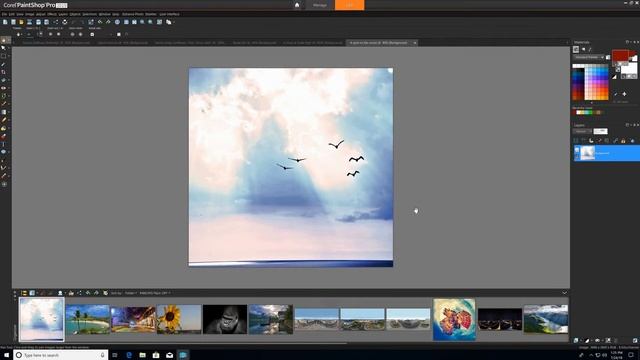Open the Mail app from the taskbar
Screen dimensions: 640x360
coord(169,355)
